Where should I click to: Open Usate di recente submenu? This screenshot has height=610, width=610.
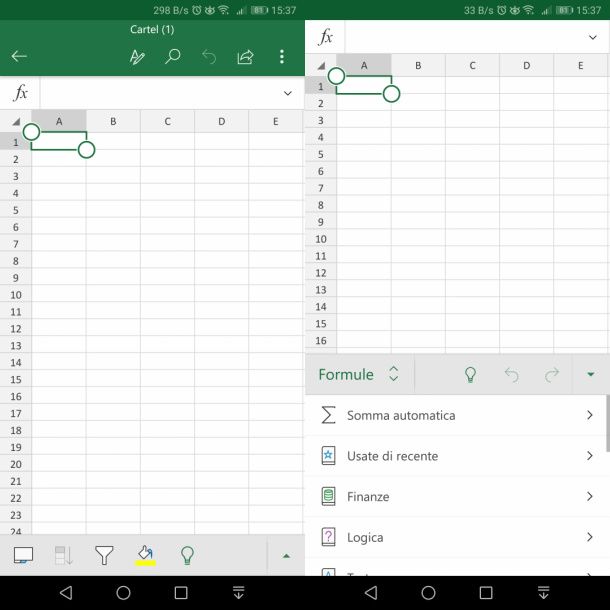coord(456,456)
